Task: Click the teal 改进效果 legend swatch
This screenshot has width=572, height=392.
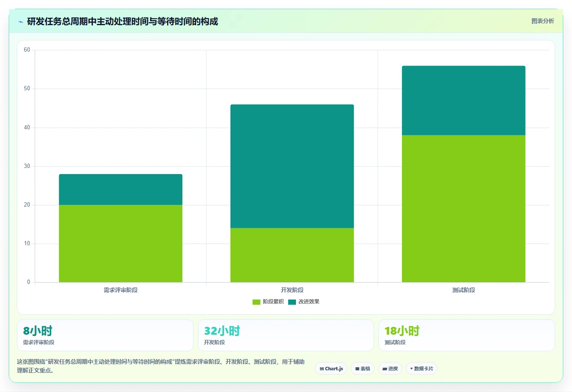Action: click(x=292, y=302)
